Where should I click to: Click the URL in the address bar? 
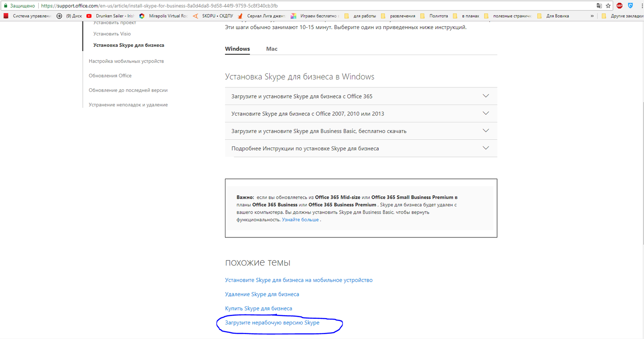159,6
